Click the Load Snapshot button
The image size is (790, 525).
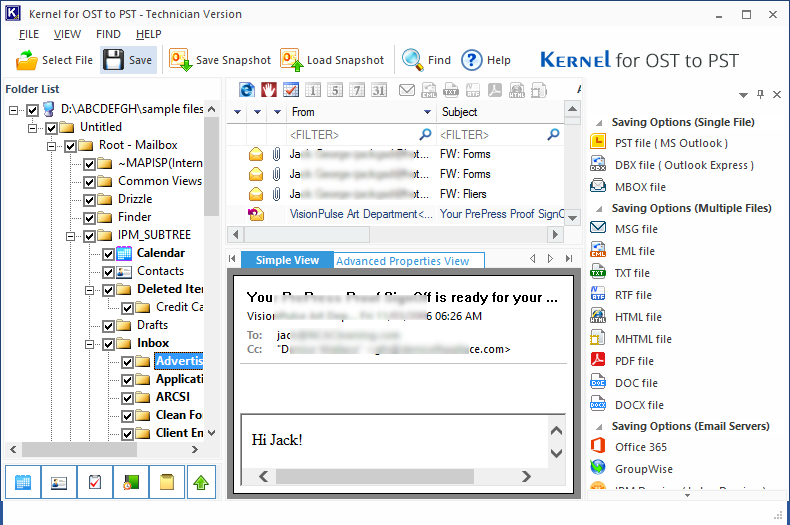(x=332, y=60)
